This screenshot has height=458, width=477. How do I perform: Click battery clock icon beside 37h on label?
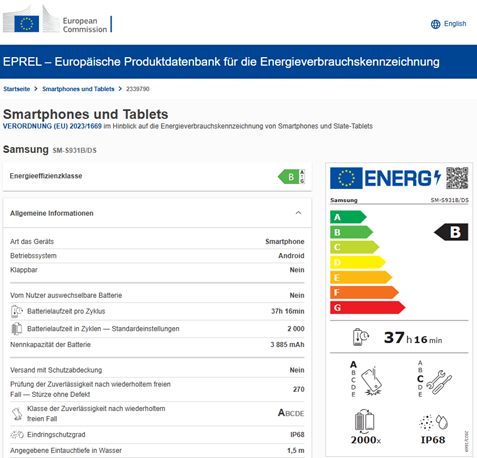[x=360, y=337]
